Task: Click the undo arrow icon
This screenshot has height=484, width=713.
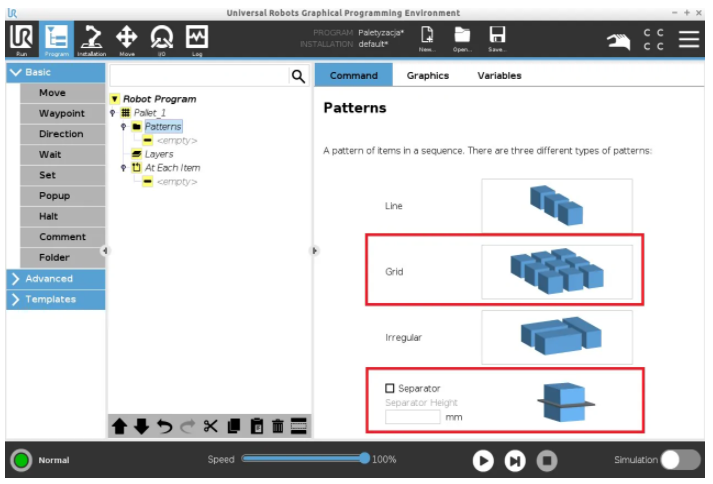Action: tap(165, 427)
